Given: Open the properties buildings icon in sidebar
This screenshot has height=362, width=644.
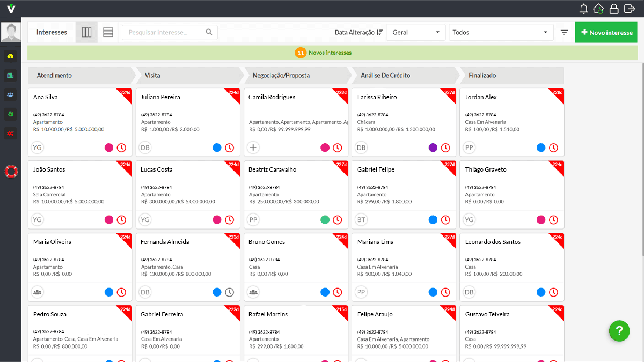Looking at the screenshot, I should point(10,75).
